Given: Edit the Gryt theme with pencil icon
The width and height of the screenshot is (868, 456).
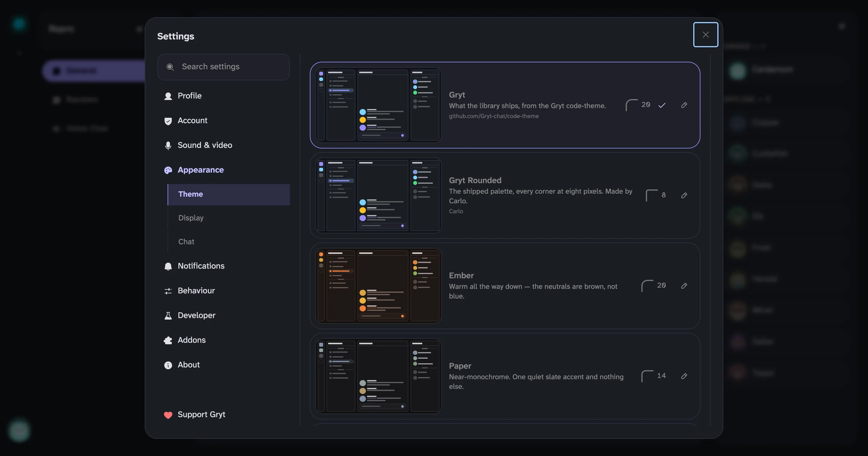Looking at the screenshot, I should [684, 105].
